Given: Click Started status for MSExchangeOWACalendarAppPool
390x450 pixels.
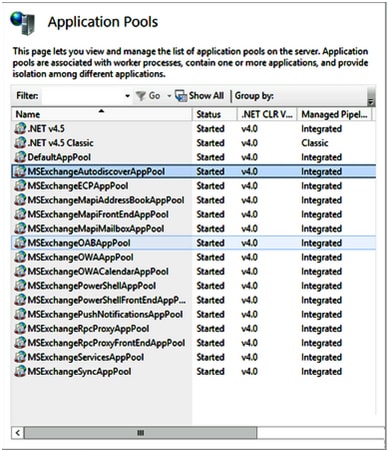Looking at the screenshot, I should (210, 271).
